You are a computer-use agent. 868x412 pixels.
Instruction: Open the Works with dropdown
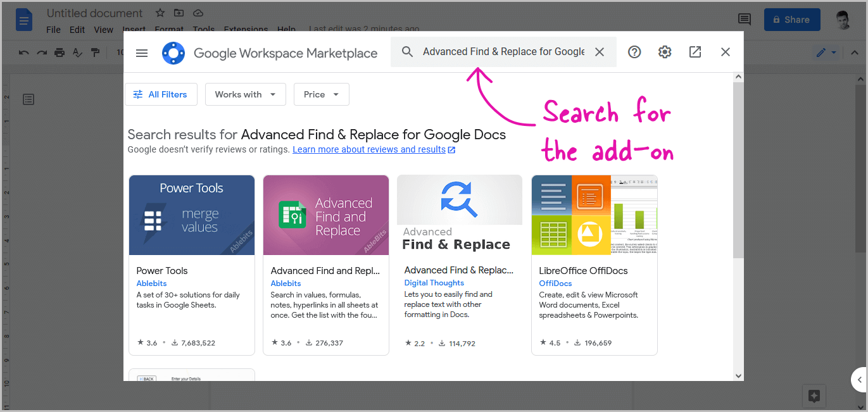click(x=245, y=94)
